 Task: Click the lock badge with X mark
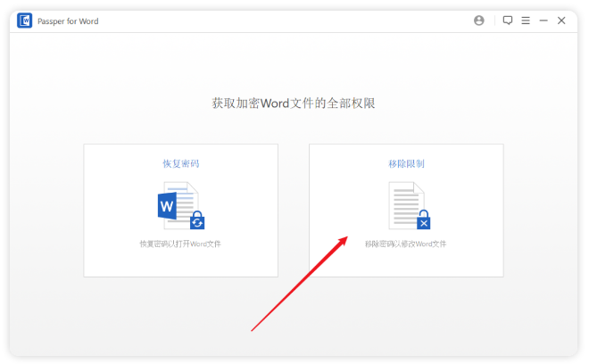[x=424, y=221]
